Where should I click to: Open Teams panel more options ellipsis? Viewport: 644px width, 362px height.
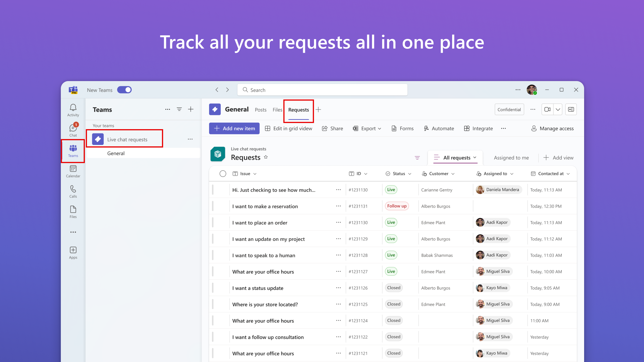tap(168, 109)
